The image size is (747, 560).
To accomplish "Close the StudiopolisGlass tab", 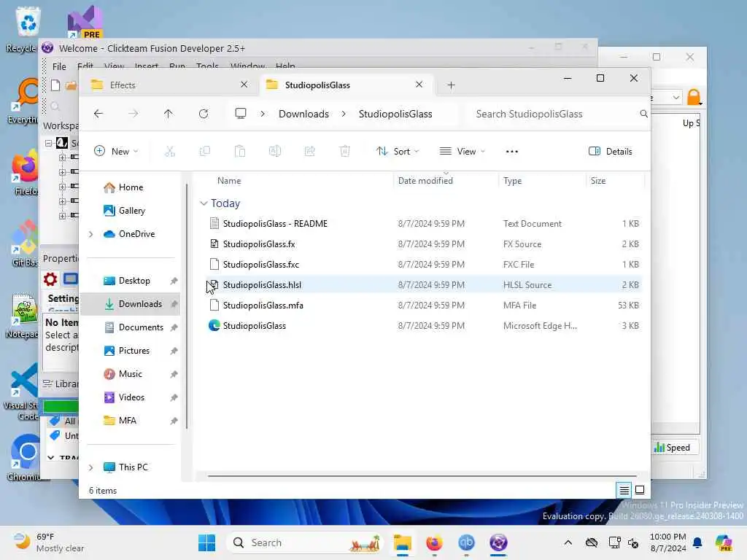I will pyautogui.click(x=419, y=85).
